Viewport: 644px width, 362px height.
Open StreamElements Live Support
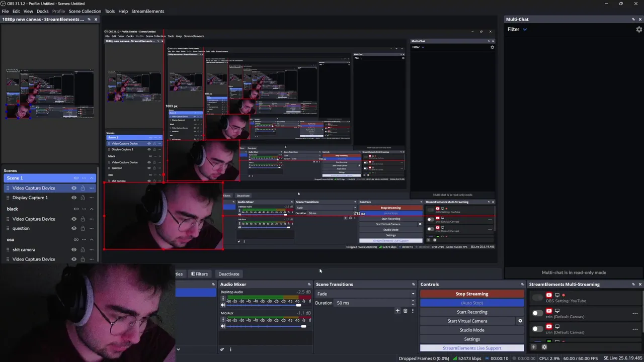click(472, 348)
